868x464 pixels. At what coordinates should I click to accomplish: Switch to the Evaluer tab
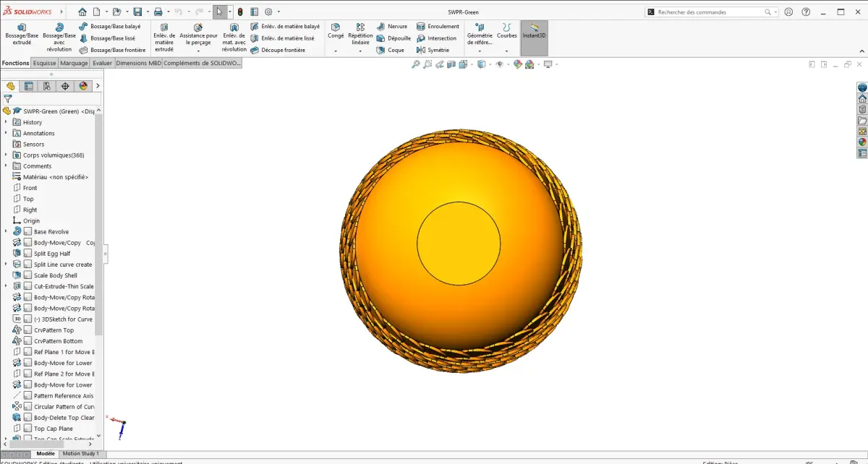click(102, 63)
